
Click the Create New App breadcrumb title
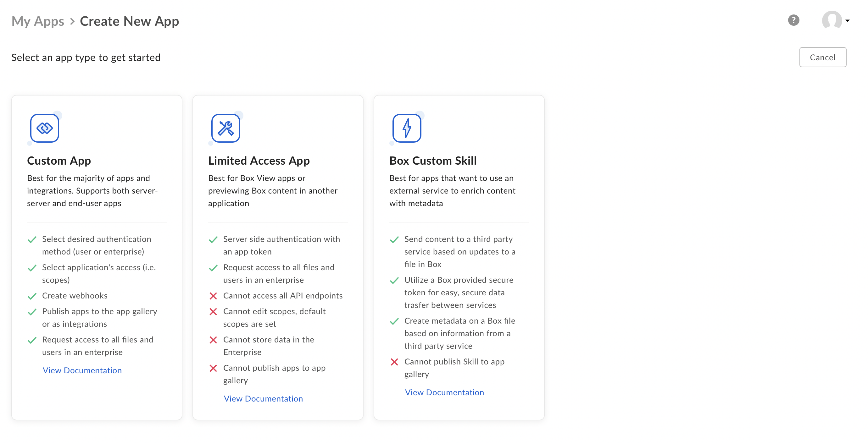coord(129,21)
